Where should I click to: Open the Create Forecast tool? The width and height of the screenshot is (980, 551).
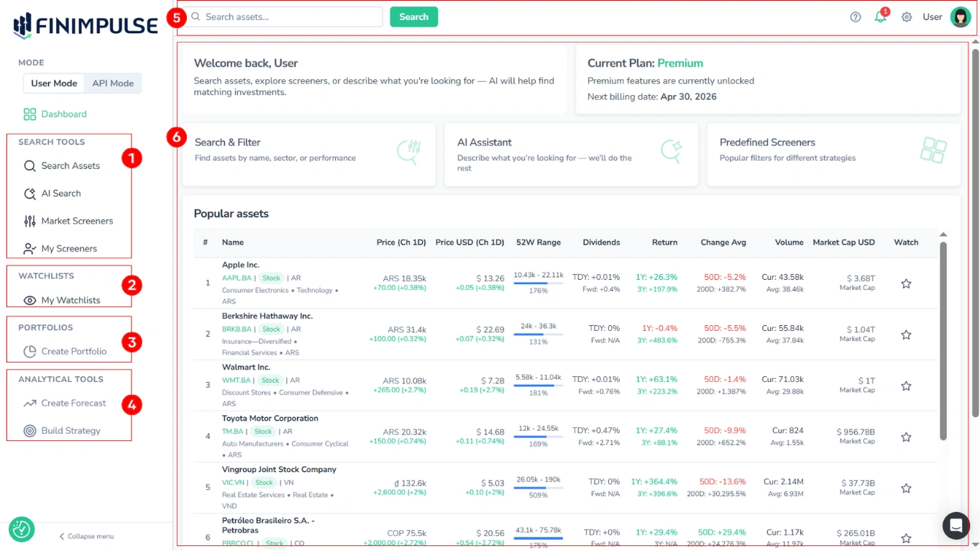pos(73,403)
